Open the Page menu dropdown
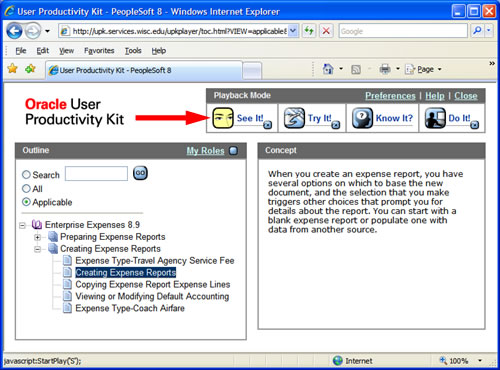Viewport: 500px width, 370px height. (x=423, y=69)
